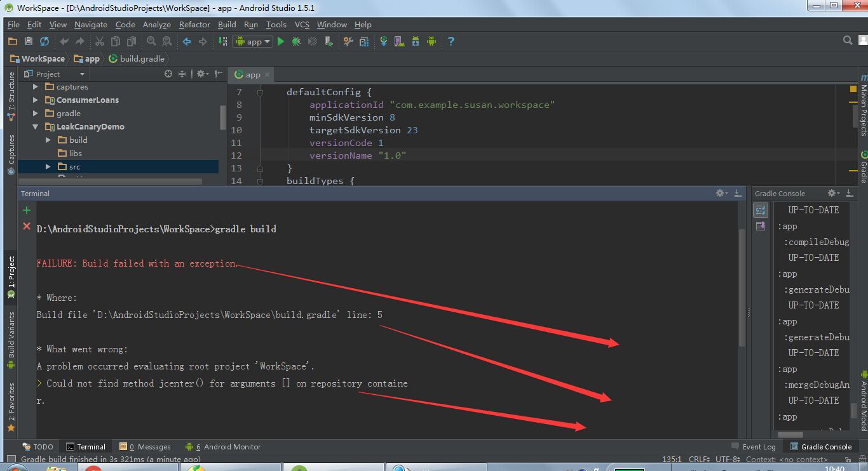Navigate Back with the blue arrow
Screen dimensions: 868x471
(187, 41)
